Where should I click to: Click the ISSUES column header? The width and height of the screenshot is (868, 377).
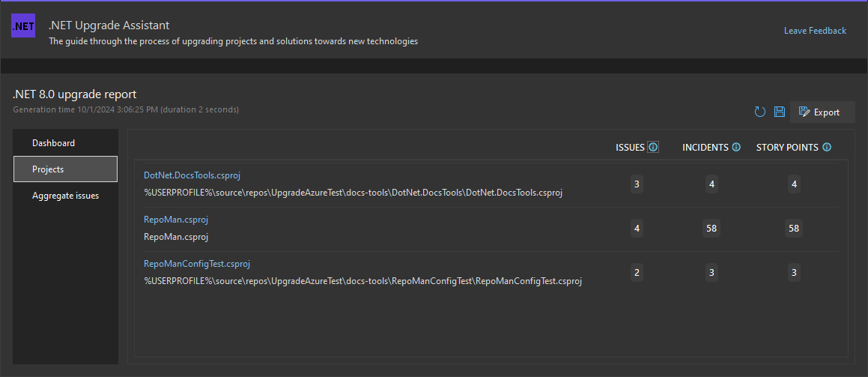click(x=630, y=147)
